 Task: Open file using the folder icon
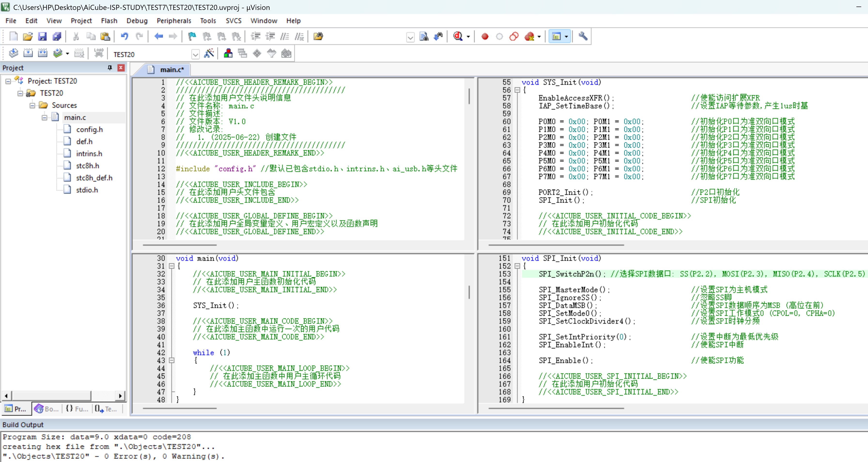(28, 36)
